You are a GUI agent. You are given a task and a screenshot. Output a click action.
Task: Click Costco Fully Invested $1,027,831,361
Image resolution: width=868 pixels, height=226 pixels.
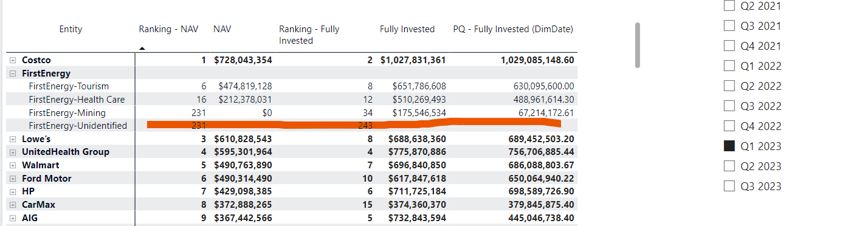(x=413, y=60)
